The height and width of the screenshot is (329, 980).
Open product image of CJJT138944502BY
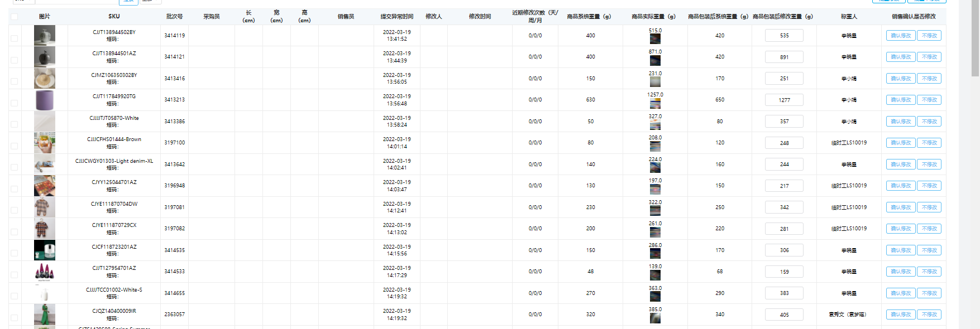[45, 35]
